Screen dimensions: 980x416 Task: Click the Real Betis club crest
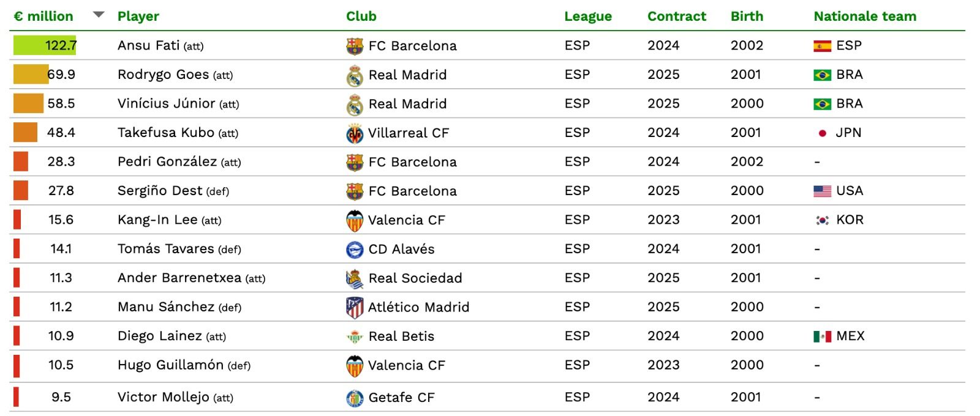[x=354, y=336]
